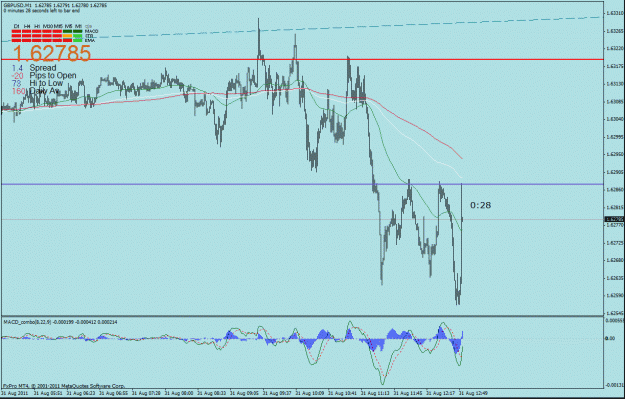Select the H4 timeframe label in dashboard
Image resolution: width=625 pixels, height=399 pixels.
[x=27, y=26]
